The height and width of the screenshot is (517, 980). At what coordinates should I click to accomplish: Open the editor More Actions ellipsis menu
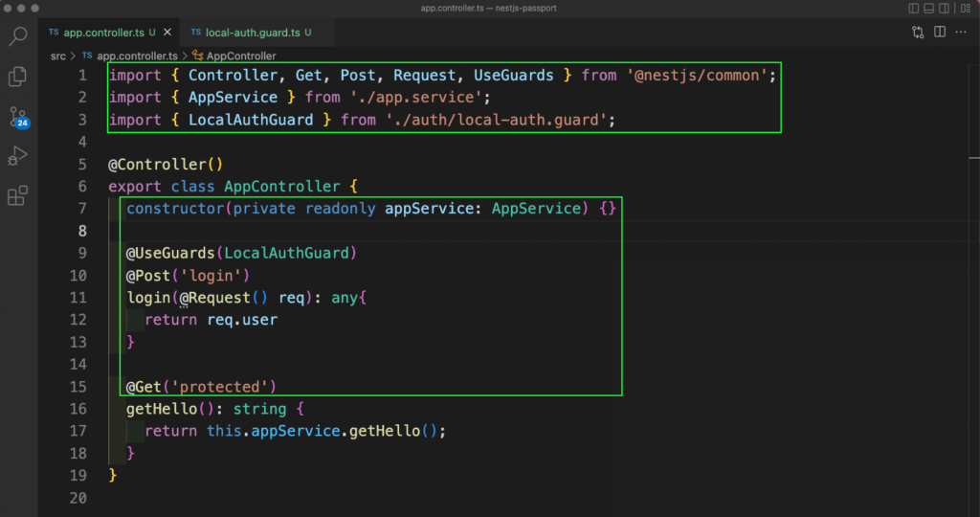pos(961,33)
